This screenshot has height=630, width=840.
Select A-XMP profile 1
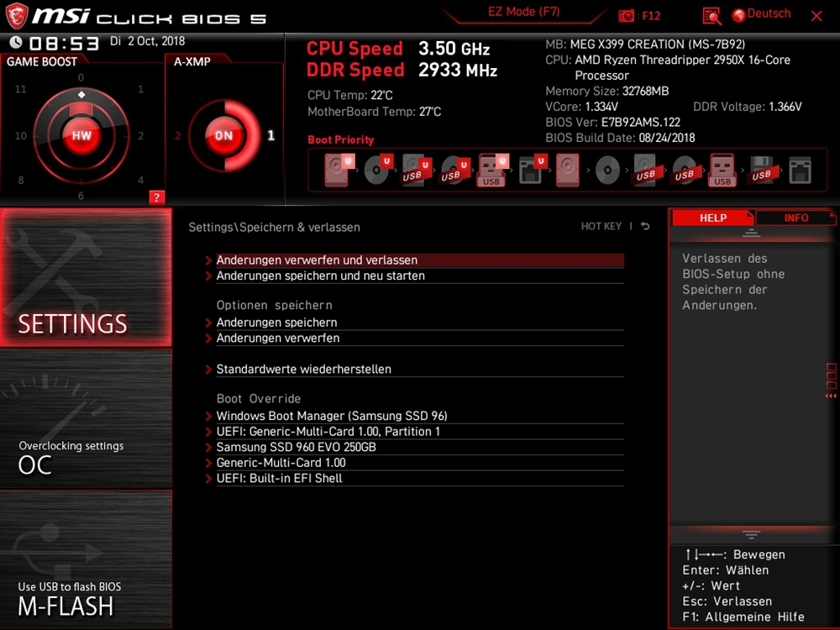tap(271, 135)
